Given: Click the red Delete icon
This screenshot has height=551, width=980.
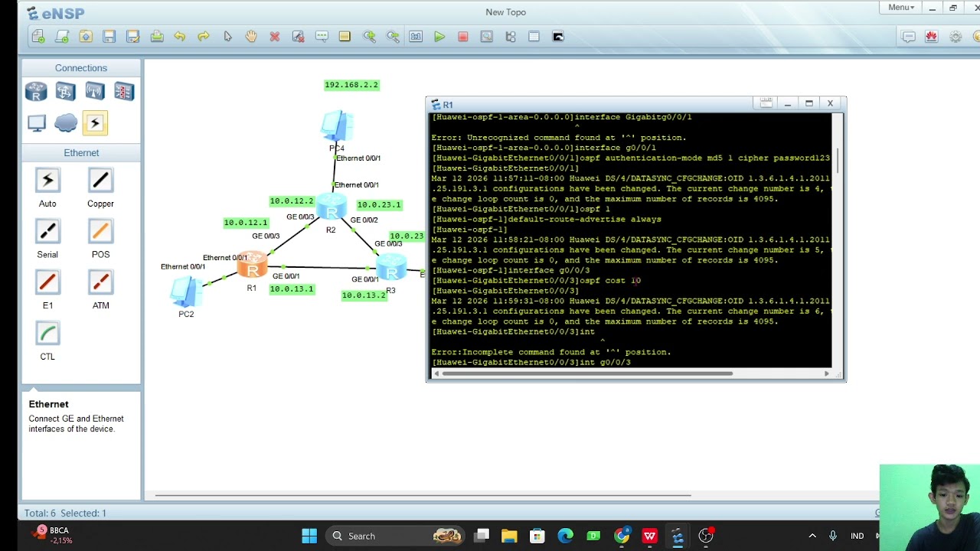Looking at the screenshot, I should (274, 36).
